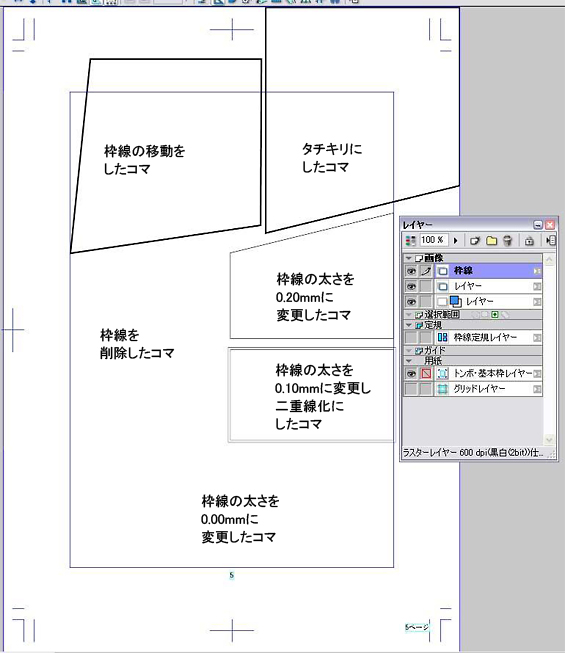This screenshot has height=653, width=565.
Task: Minimize the レイヤー palette
Action: click(538, 225)
